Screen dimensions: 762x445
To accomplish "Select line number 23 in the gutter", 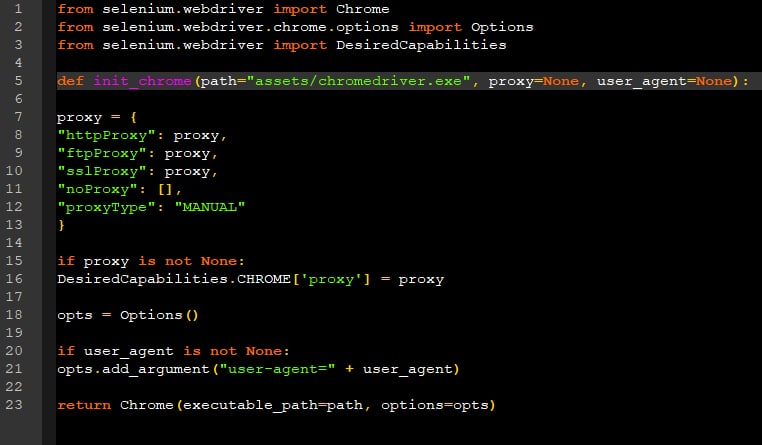I will point(14,405).
